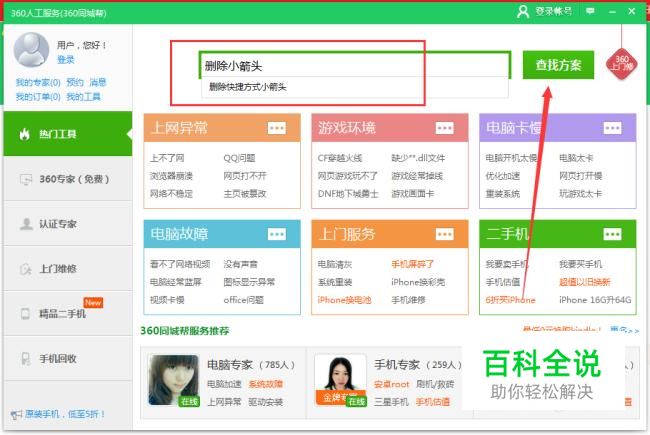Image resolution: width=650 pixels, height=435 pixels.
Task: Click the user avatar picture
Action: pyautogui.click(x=32, y=50)
